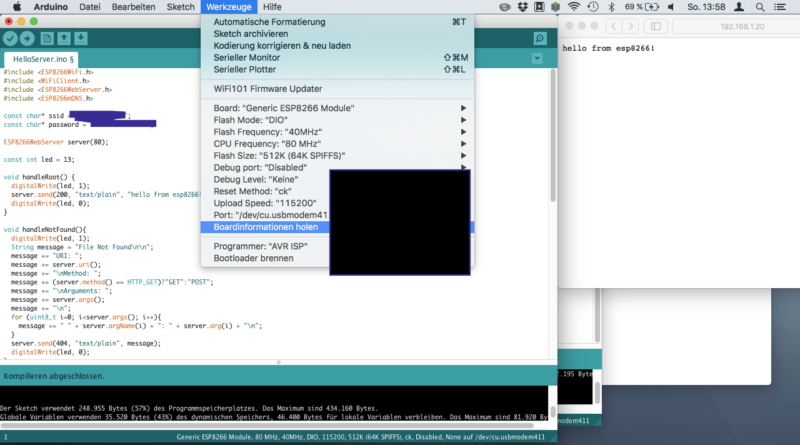Screen dimensions: 800x445
Task: Create a new sketch with the New icon
Action: pos(47,38)
